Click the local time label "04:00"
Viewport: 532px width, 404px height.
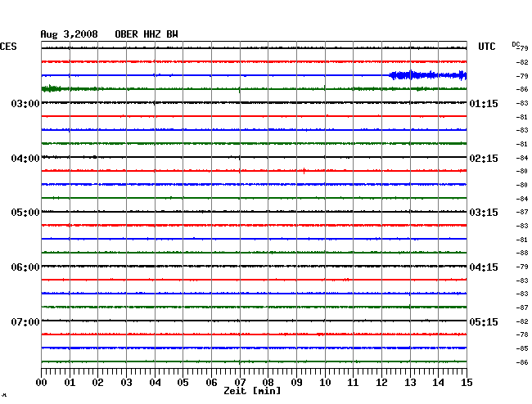click(25, 159)
